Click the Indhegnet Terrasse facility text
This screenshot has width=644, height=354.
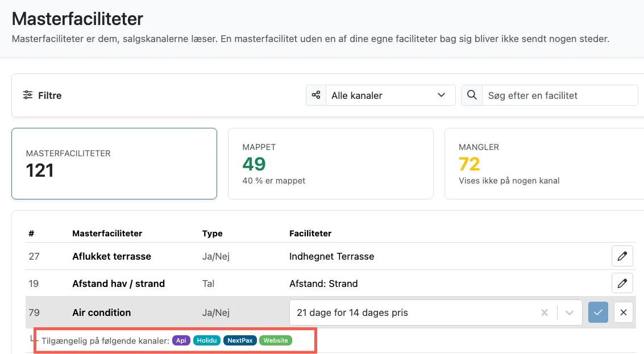click(x=331, y=256)
